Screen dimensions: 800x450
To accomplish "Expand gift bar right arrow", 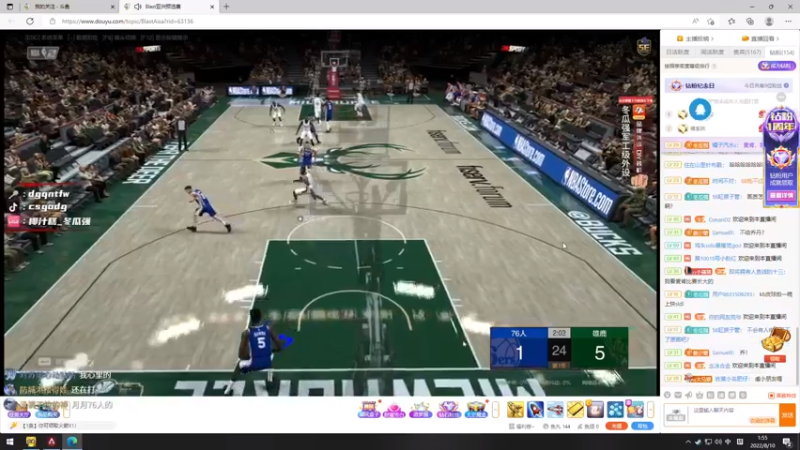I will tap(651, 409).
